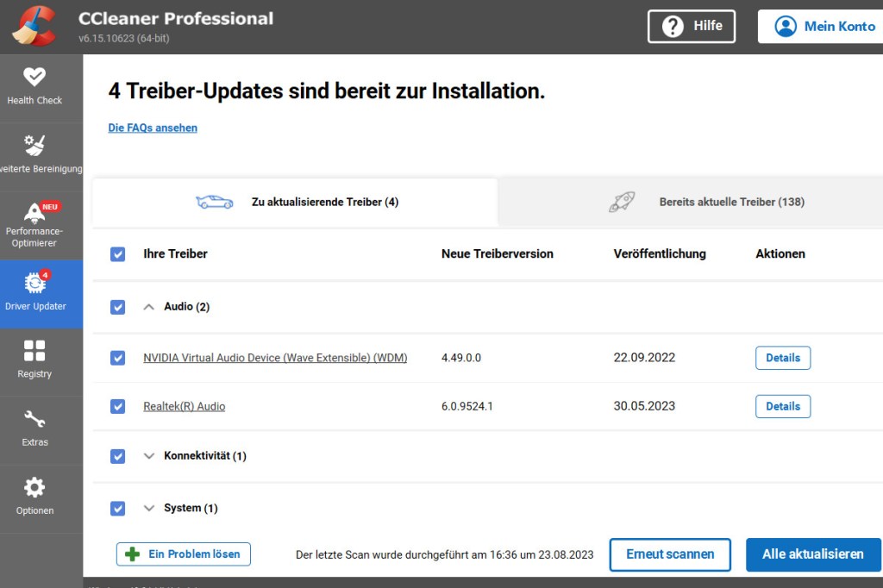Screen dimensions: 883x588
Task: Open Optionen gear settings
Action: (x=34, y=487)
